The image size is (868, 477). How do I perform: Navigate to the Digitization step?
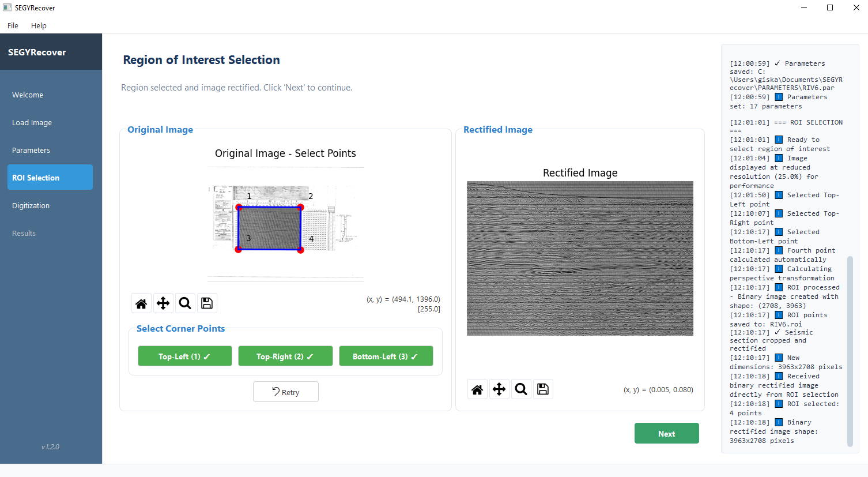click(x=50, y=205)
